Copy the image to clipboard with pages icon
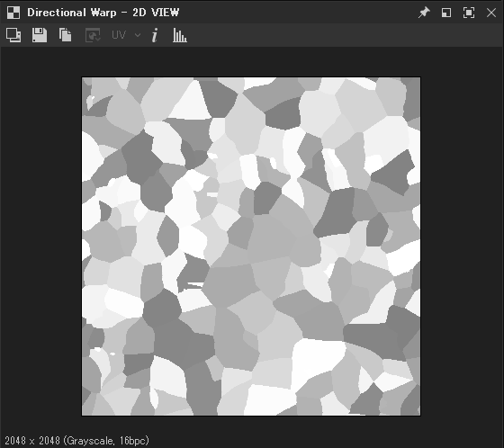 click(65, 35)
